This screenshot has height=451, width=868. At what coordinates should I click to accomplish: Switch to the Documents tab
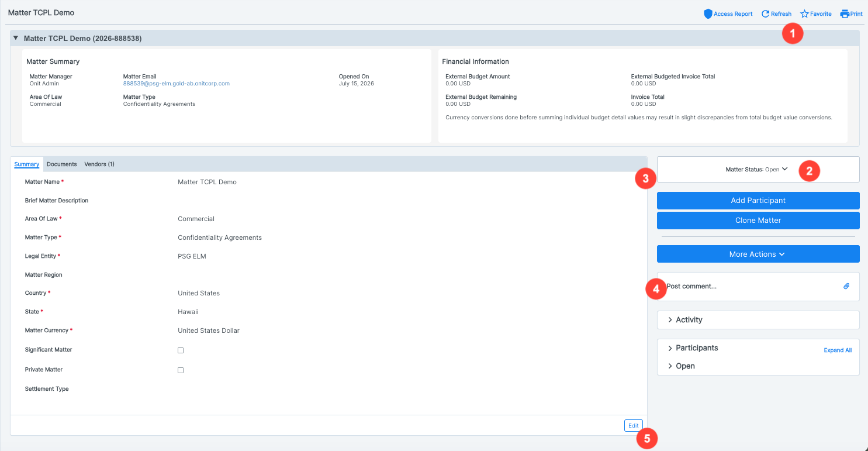pos(62,164)
